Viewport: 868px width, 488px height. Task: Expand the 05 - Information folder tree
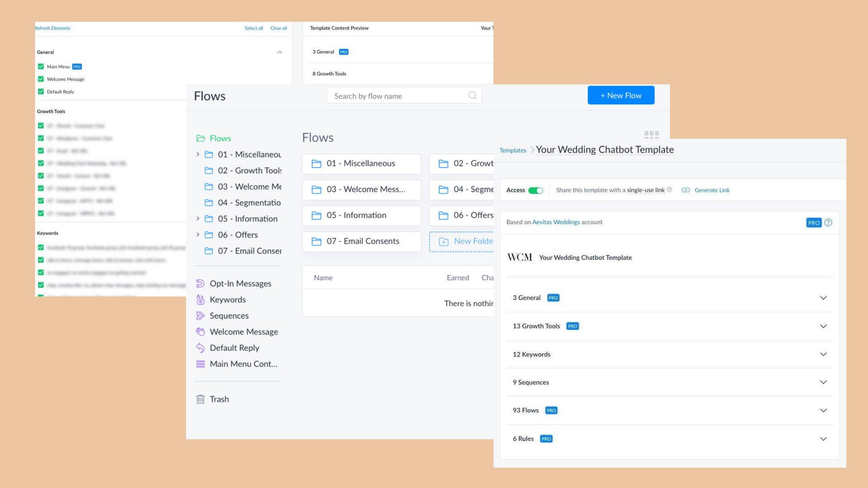click(x=198, y=219)
